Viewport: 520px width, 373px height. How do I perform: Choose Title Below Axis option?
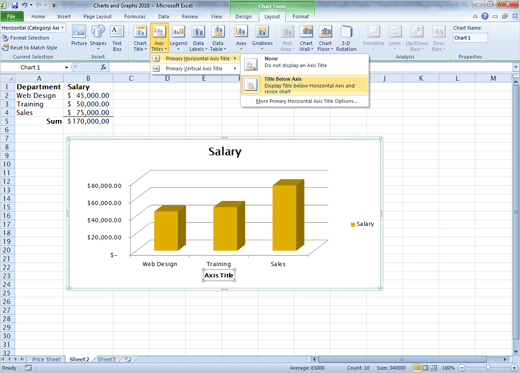pos(305,85)
